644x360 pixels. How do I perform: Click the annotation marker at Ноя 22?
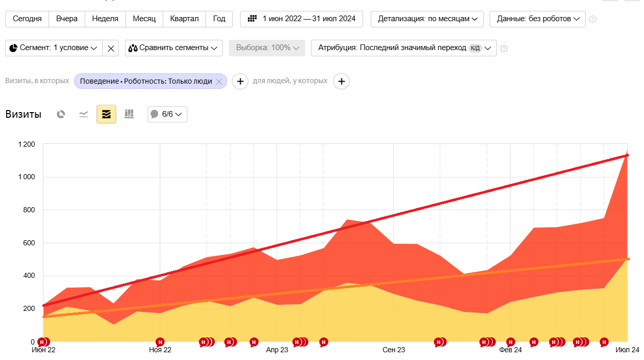(x=160, y=342)
